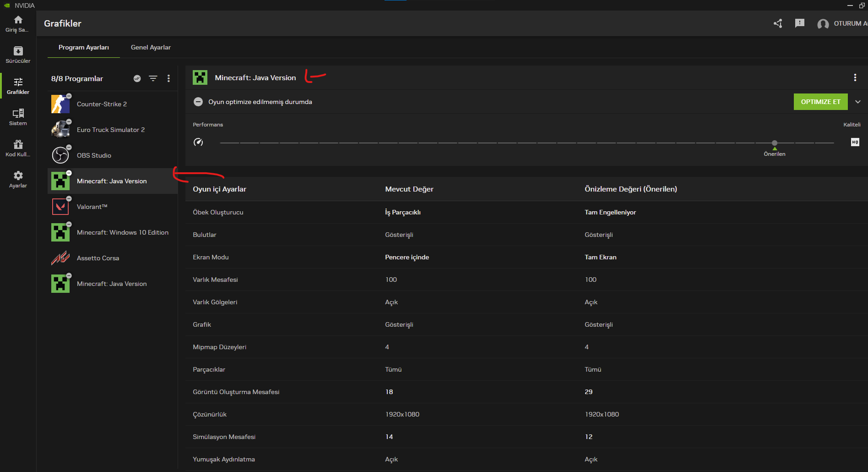Select Euro Truck Simulator 2 program

pos(113,130)
